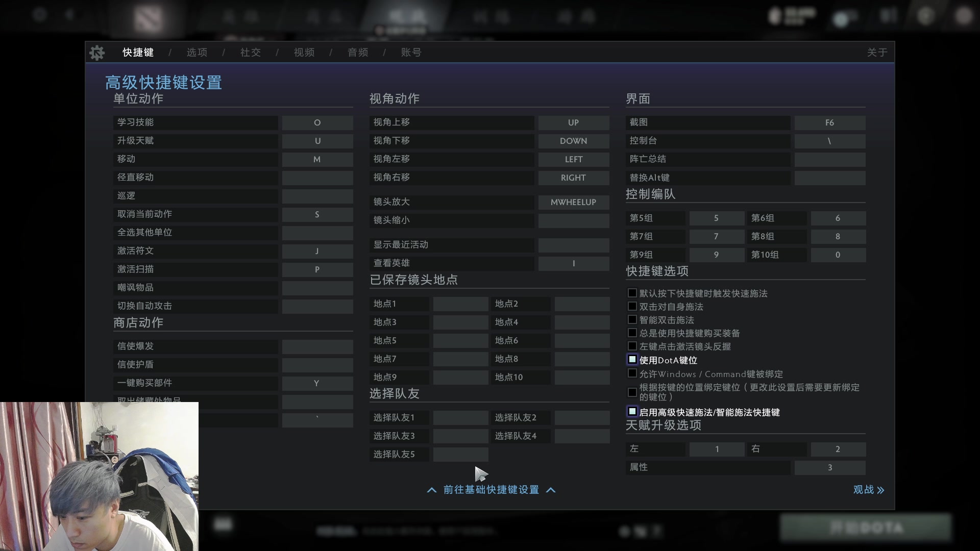Click the MWHEELUP binding for 镜头放大
The height and width of the screenshot is (551, 980).
[x=574, y=202]
